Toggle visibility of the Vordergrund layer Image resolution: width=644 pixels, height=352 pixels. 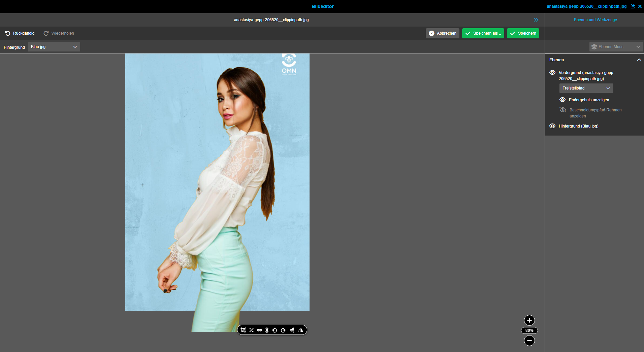point(552,72)
